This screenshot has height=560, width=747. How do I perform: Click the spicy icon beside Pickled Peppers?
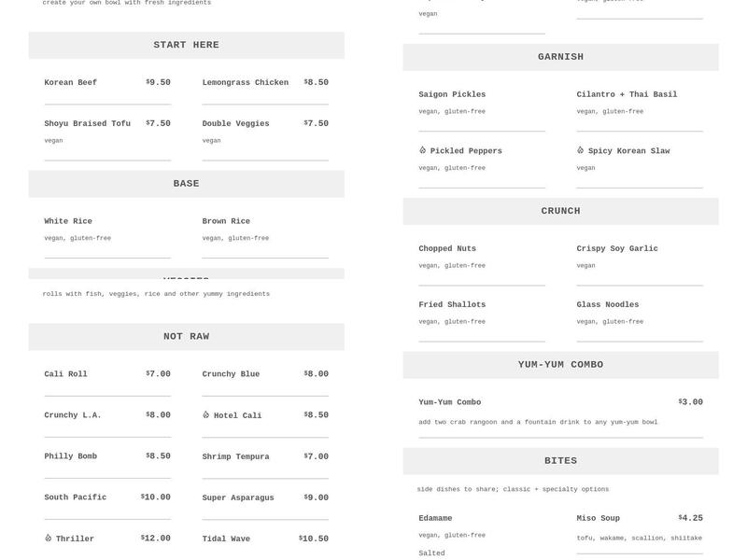[422, 150]
